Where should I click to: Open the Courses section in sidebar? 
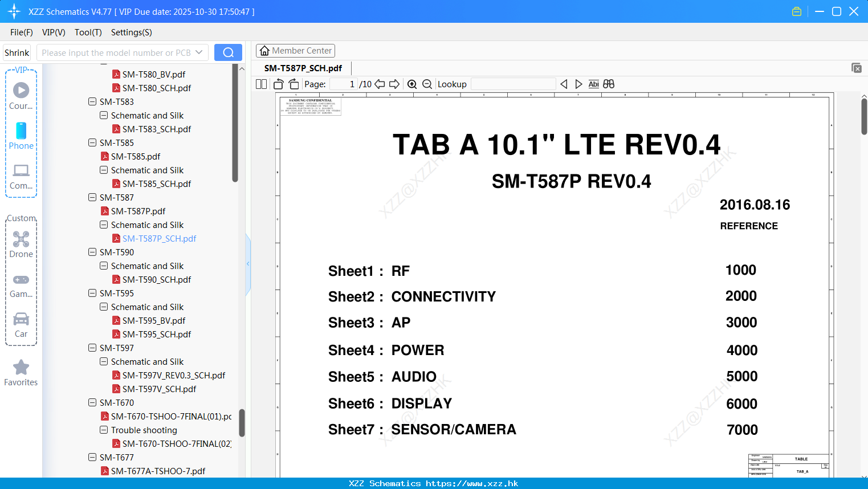pyautogui.click(x=21, y=96)
